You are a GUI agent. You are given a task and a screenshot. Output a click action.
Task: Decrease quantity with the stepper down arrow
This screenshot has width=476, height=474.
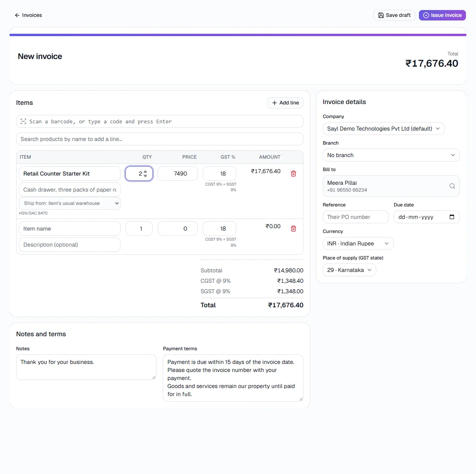[x=146, y=176]
